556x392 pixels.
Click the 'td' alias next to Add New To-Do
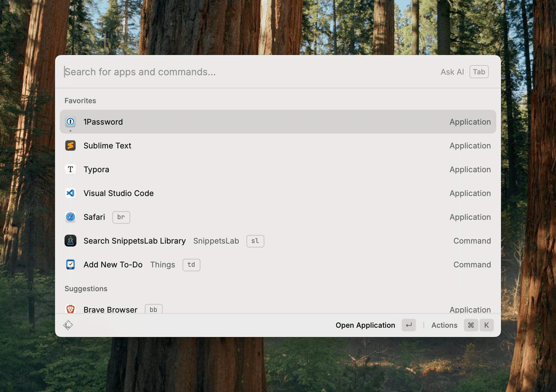[x=191, y=265]
